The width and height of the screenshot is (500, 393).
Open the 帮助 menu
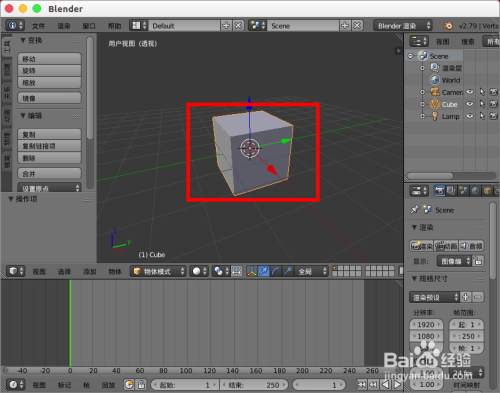[x=114, y=26]
